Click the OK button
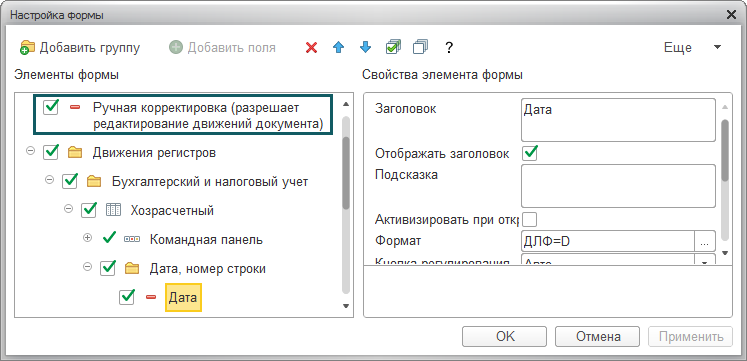 click(505, 337)
